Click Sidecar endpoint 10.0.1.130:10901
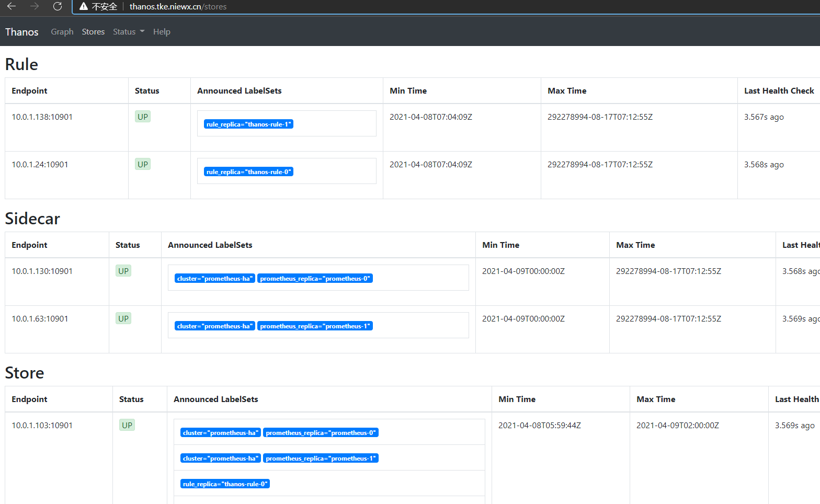The width and height of the screenshot is (820, 504). (x=42, y=271)
